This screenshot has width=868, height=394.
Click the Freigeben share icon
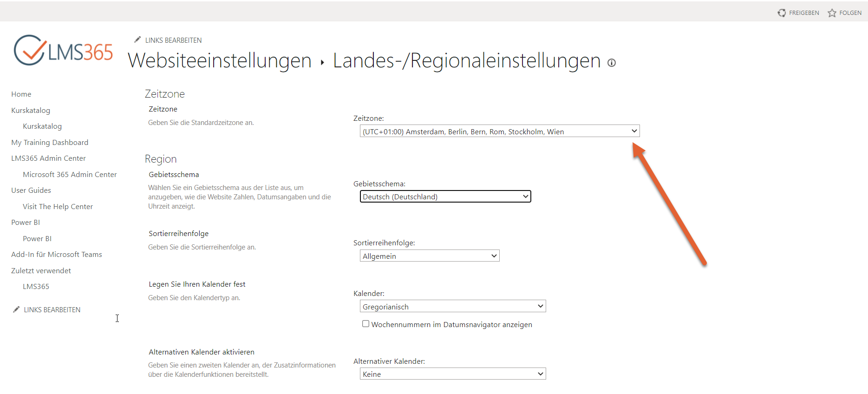(x=782, y=13)
